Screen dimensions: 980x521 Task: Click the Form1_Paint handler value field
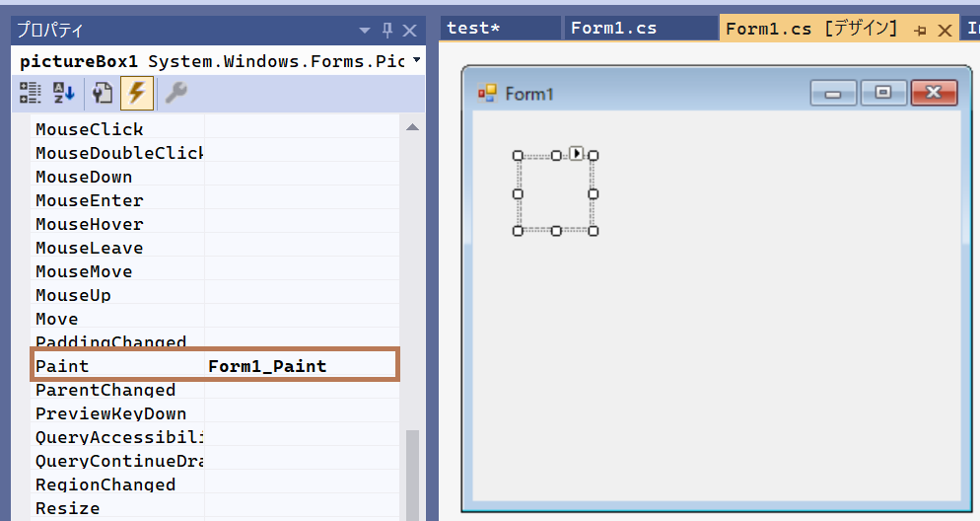tap(302, 366)
